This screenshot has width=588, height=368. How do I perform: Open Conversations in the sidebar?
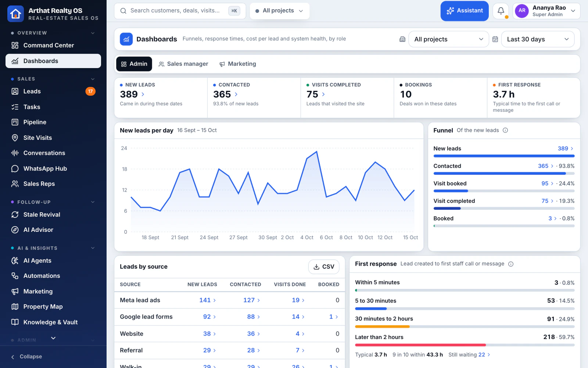click(x=53, y=153)
